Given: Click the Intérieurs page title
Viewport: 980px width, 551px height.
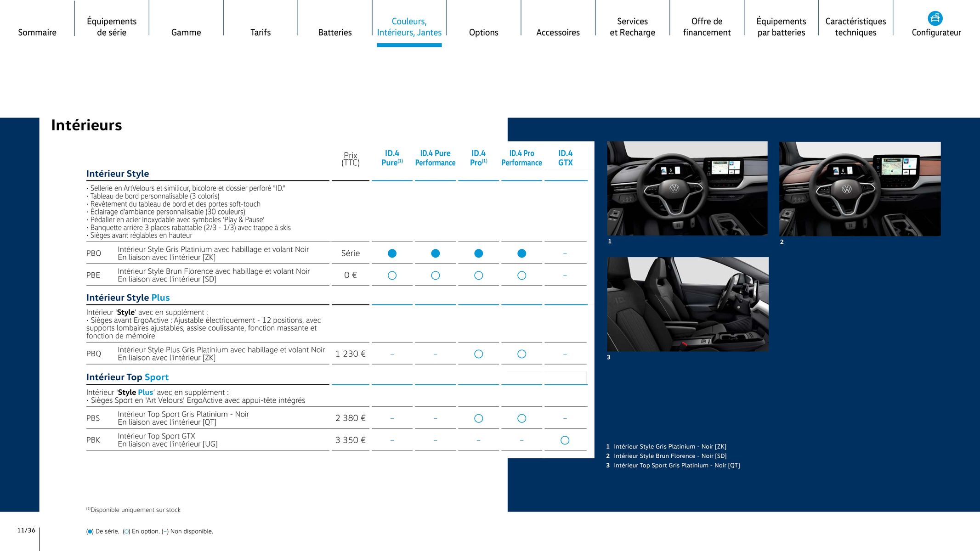Looking at the screenshot, I should 86,125.
